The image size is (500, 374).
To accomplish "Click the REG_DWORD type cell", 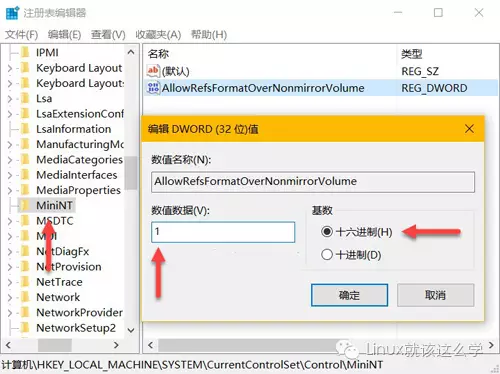I will click(434, 88).
